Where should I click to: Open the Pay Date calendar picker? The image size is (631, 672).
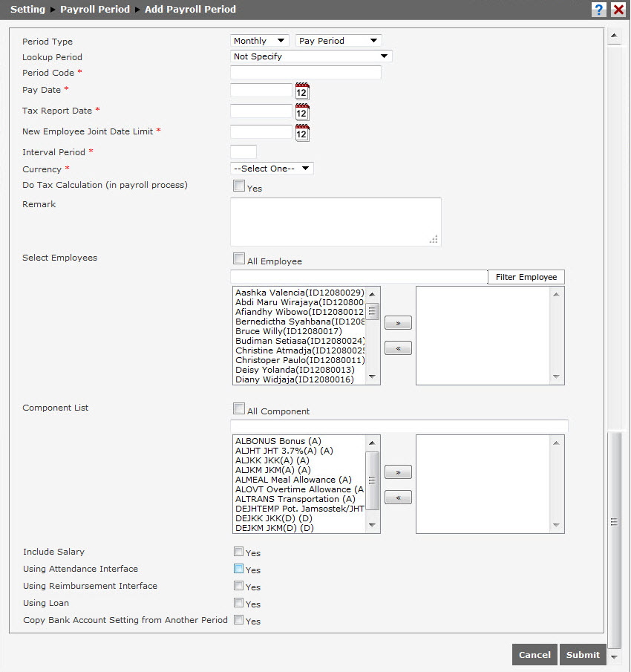[301, 92]
